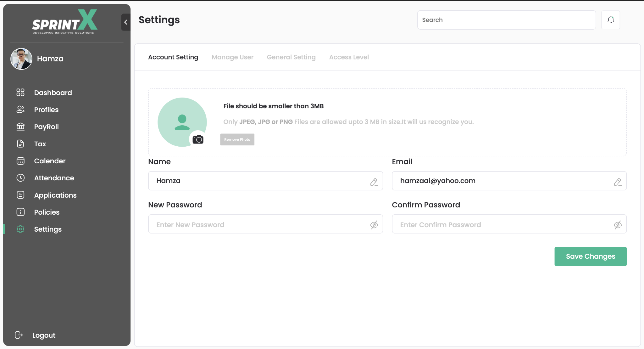Select the General Setting tab
Screen dimensions: 644x349
[x=291, y=57]
